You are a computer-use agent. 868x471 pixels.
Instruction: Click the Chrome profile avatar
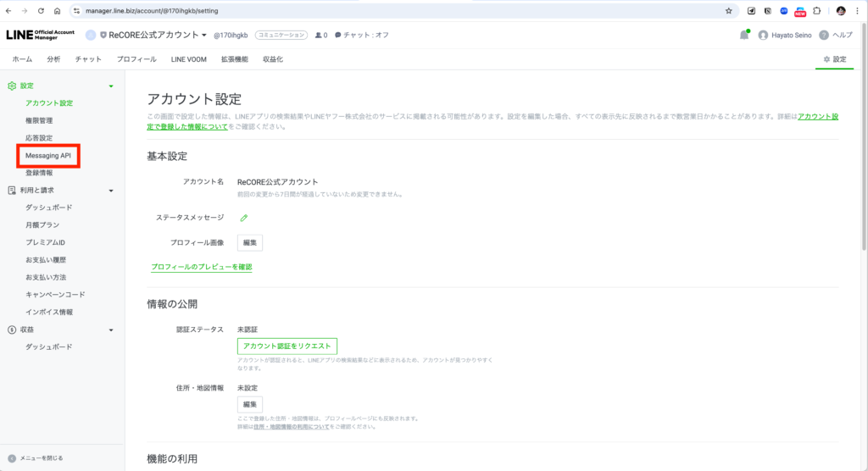click(841, 11)
